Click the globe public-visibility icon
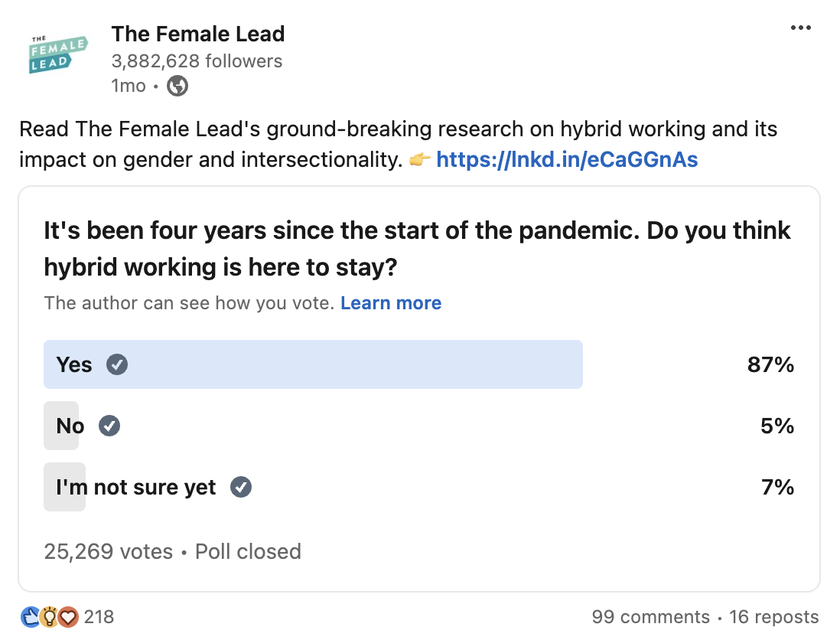Screen dimensions: 840x640 point(177,86)
